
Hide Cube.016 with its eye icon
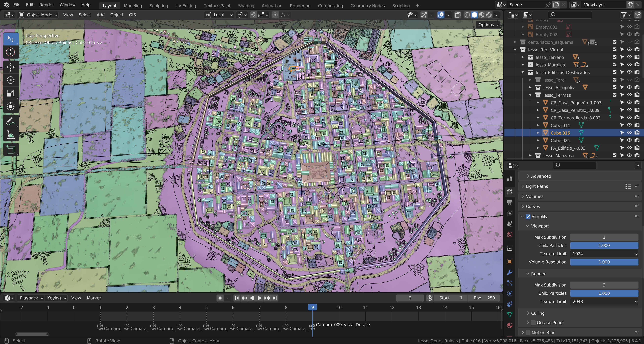tap(630, 133)
